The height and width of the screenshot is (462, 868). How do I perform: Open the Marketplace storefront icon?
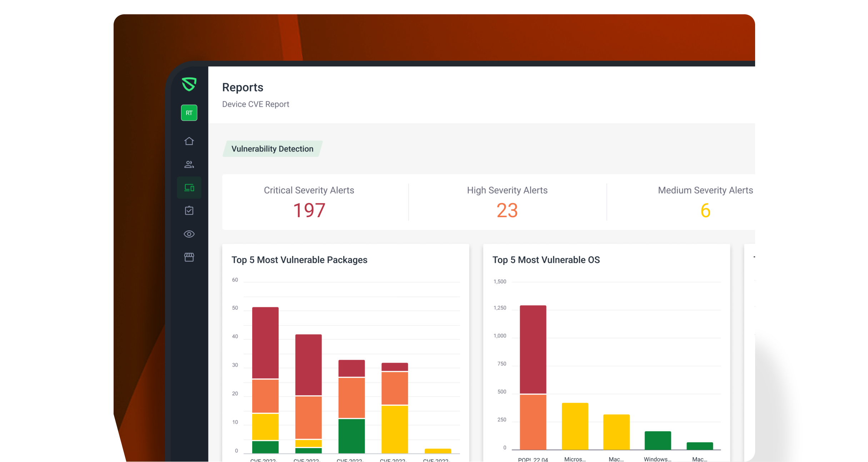[x=189, y=257]
